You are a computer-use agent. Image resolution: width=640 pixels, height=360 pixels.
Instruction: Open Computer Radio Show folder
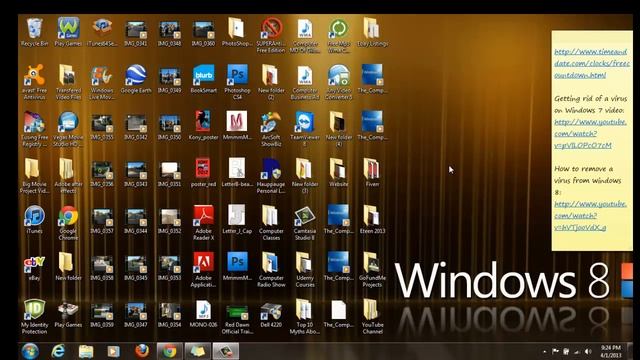[x=271, y=270]
